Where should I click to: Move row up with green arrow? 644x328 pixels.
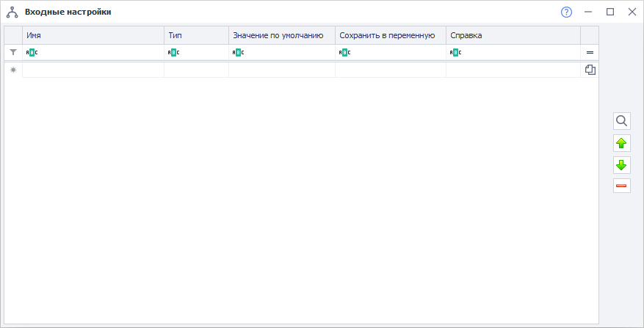622,143
